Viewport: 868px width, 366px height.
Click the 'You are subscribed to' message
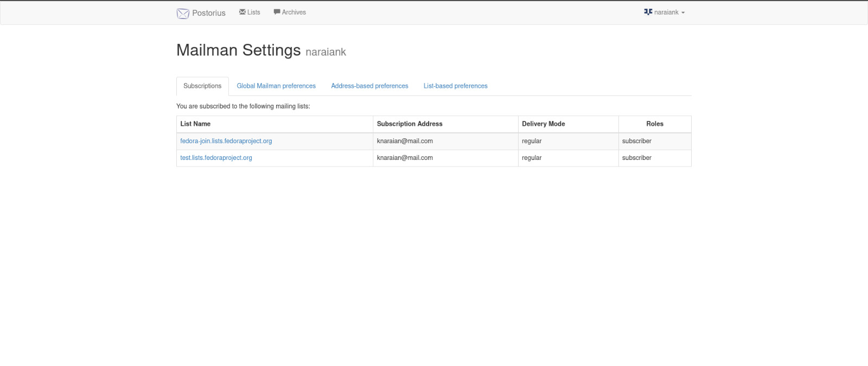tap(243, 106)
